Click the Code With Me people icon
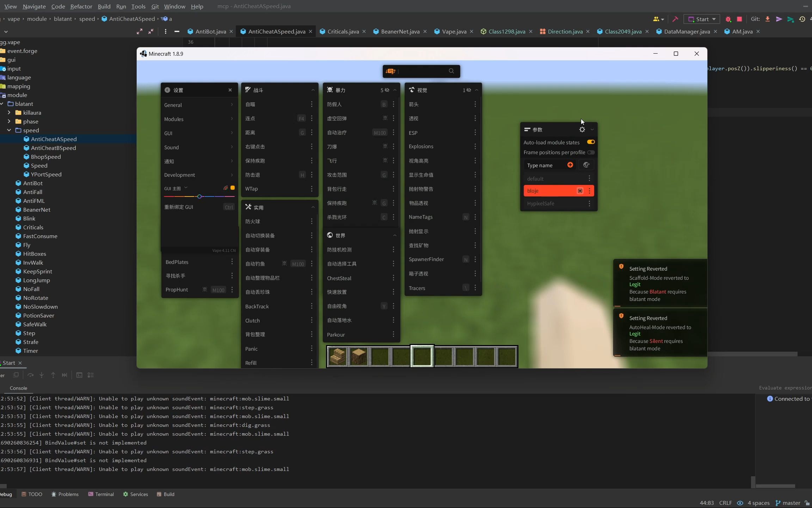Viewport: 812px width, 508px height. (x=658, y=19)
